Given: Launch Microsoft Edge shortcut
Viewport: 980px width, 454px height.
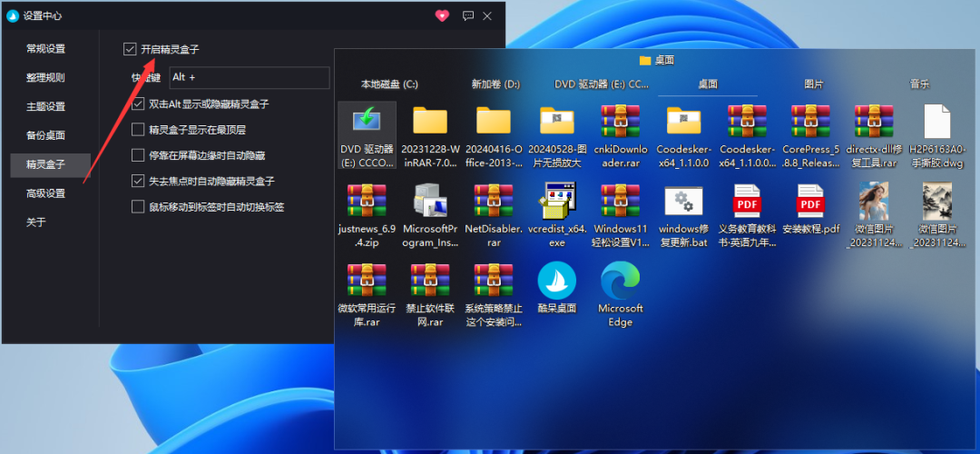Looking at the screenshot, I should (620, 280).
